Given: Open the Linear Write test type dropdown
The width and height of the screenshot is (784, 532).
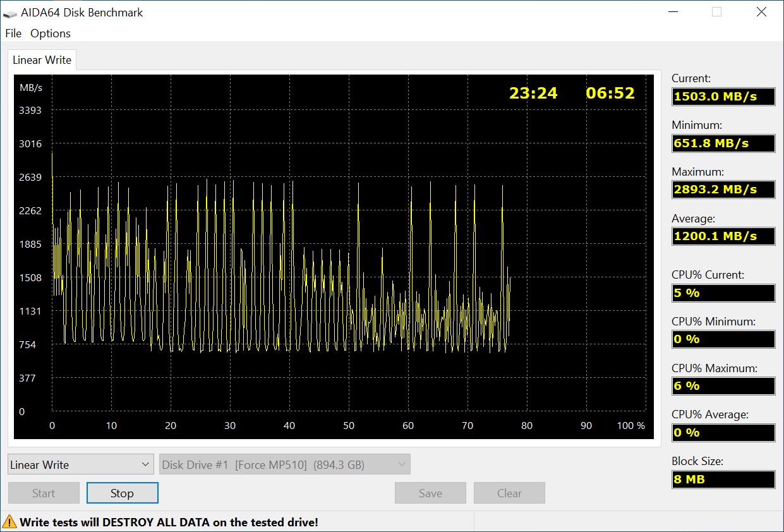Looking at the screenshot, I should click(x=80, y=464).
